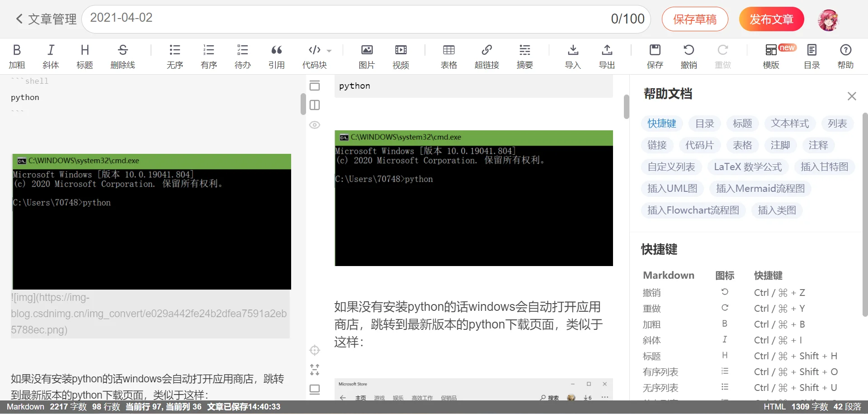This screenshot has width=868, height=414.
Task: Open table of contents 目录 in toolbar
Action: 811,56
